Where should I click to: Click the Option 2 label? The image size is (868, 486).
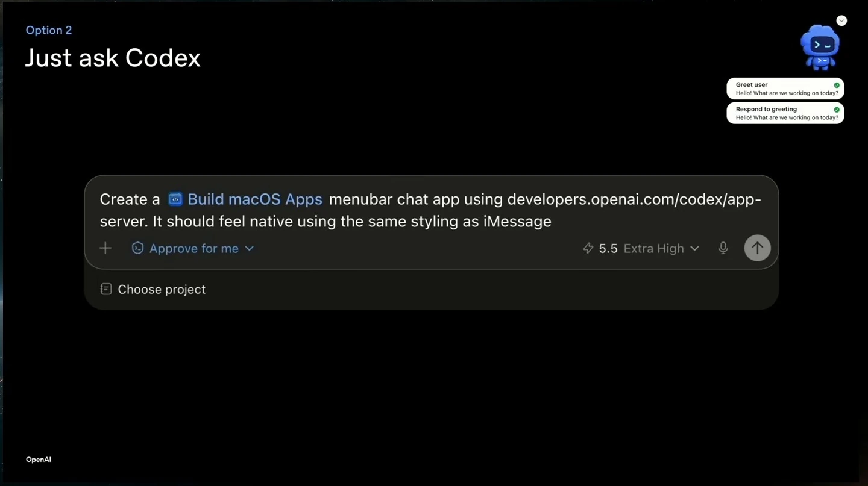(49, 30)
